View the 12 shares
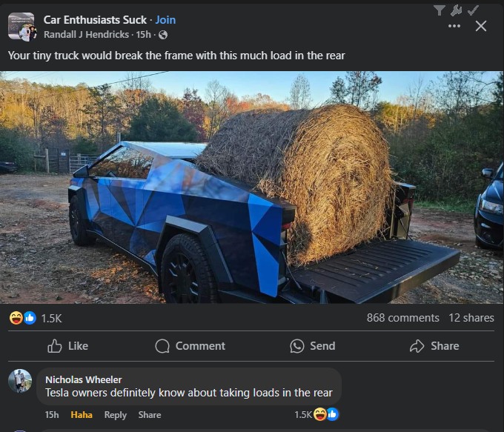Image resolution: width=504 pixels, height=432 pixels. 471,318
